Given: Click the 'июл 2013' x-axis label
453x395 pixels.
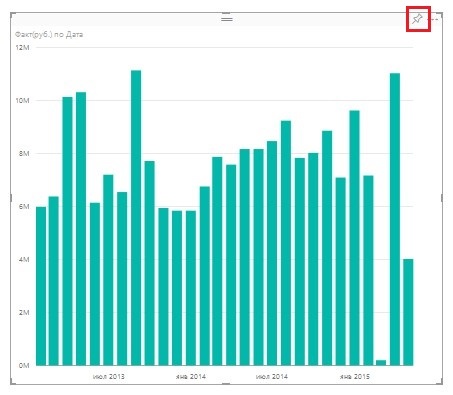Looking at the screenshot, I should [108, 377].
